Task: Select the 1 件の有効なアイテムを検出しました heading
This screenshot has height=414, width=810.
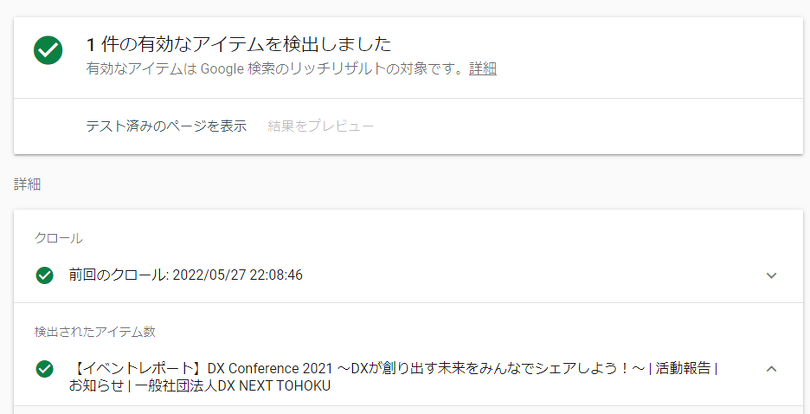Action: tap(238, 44)
